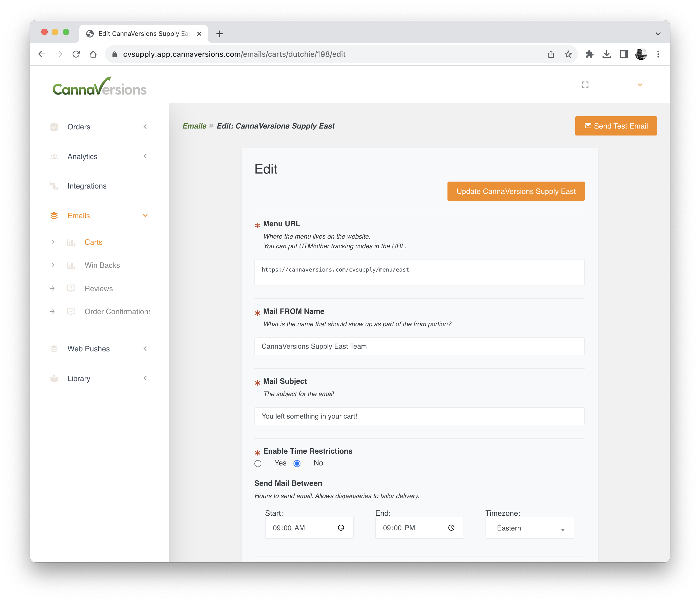Click the Orders clipboard icon in sidebar
This screenshot has height=602, width=700.
point(54,127)
